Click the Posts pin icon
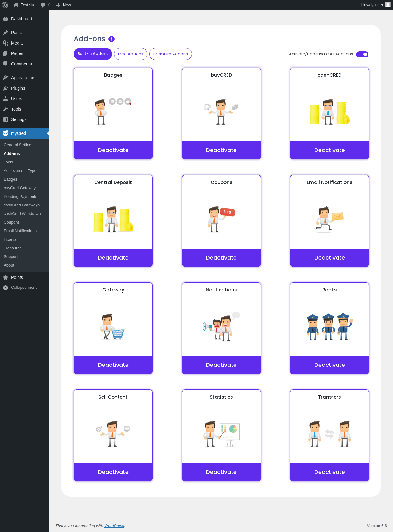 [x=6, y=33]
